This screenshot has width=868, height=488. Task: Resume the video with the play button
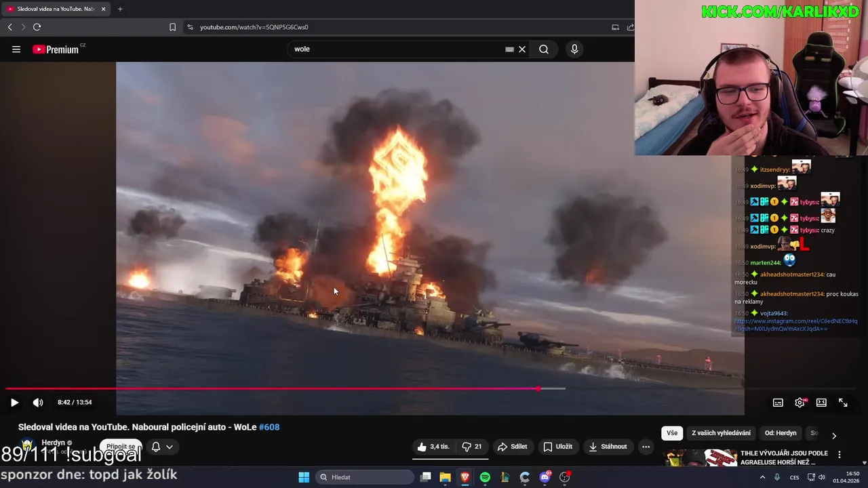[x=14, y=403]
